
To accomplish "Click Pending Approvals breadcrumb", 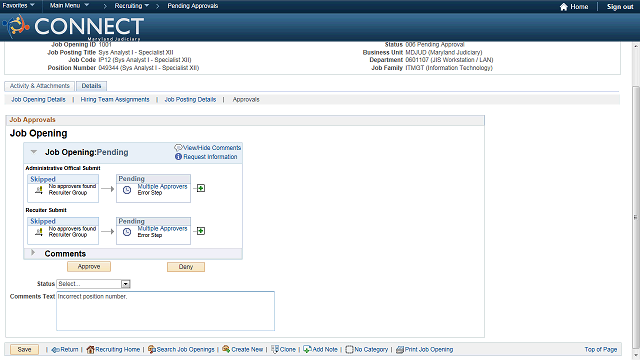I will pos(193,6).
